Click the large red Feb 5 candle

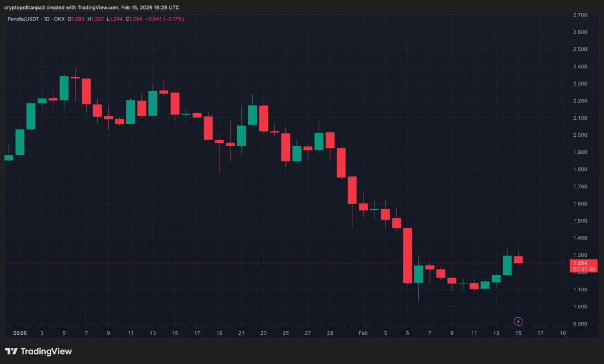tap(408, 255)
